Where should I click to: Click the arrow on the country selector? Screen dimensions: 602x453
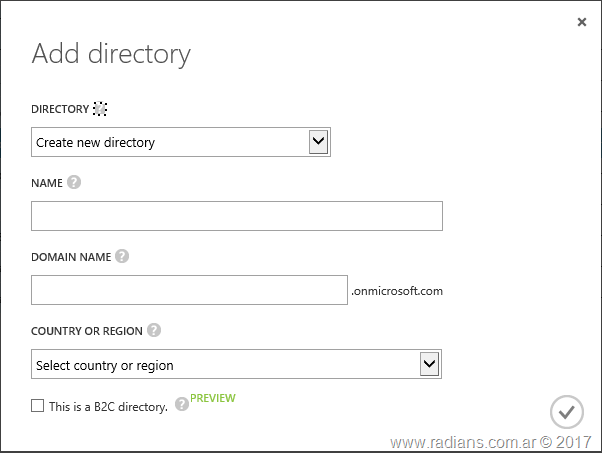pos(429,364)
